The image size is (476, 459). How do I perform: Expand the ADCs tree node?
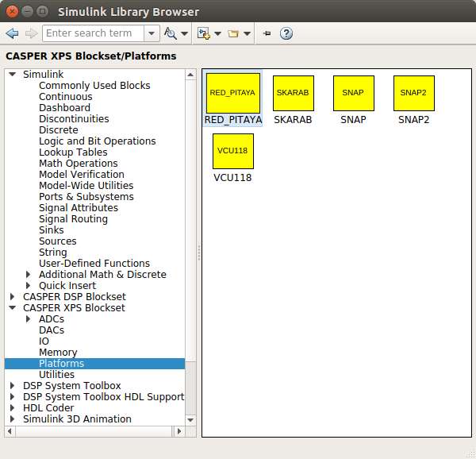tap(28, 319)
